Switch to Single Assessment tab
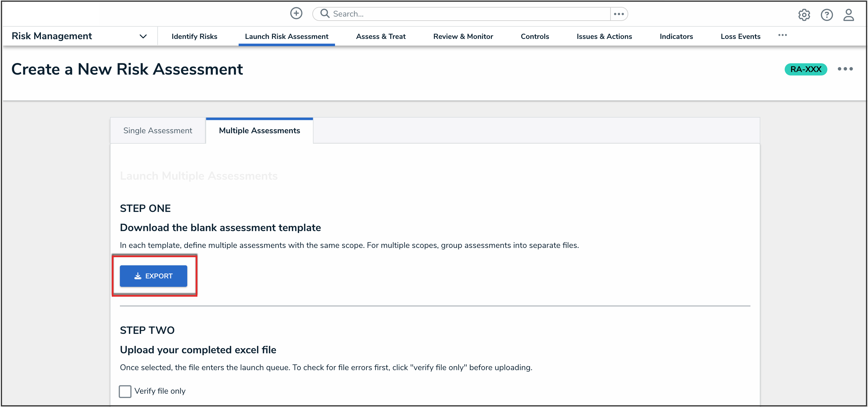Image resolution: width=868 pixels, height=407 pixels. coord(158,131)
